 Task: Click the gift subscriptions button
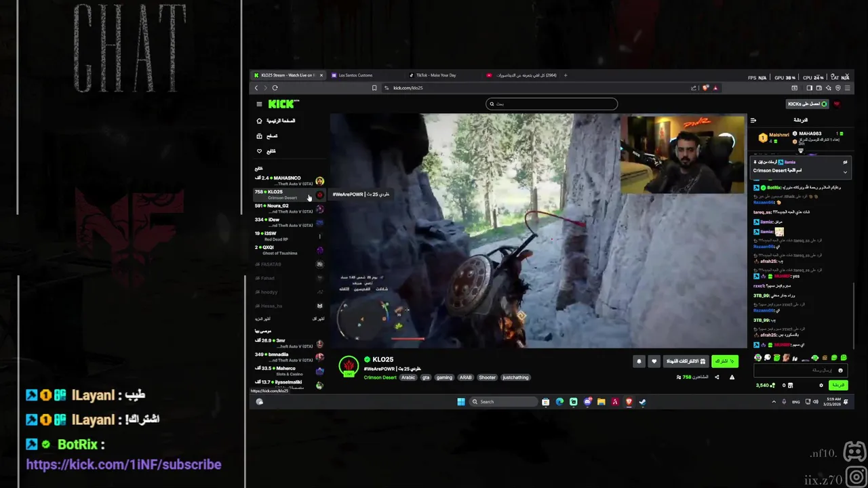point(685,361)
